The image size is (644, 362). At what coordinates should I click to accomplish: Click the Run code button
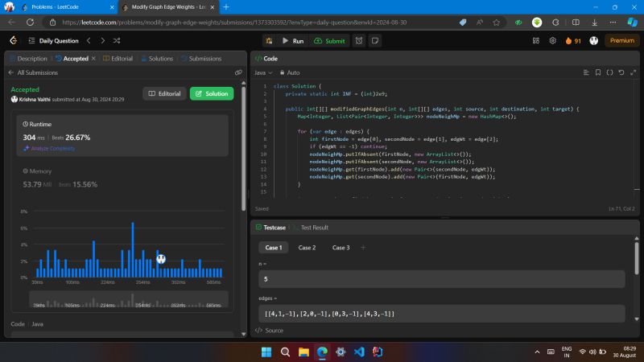(292, 40)
